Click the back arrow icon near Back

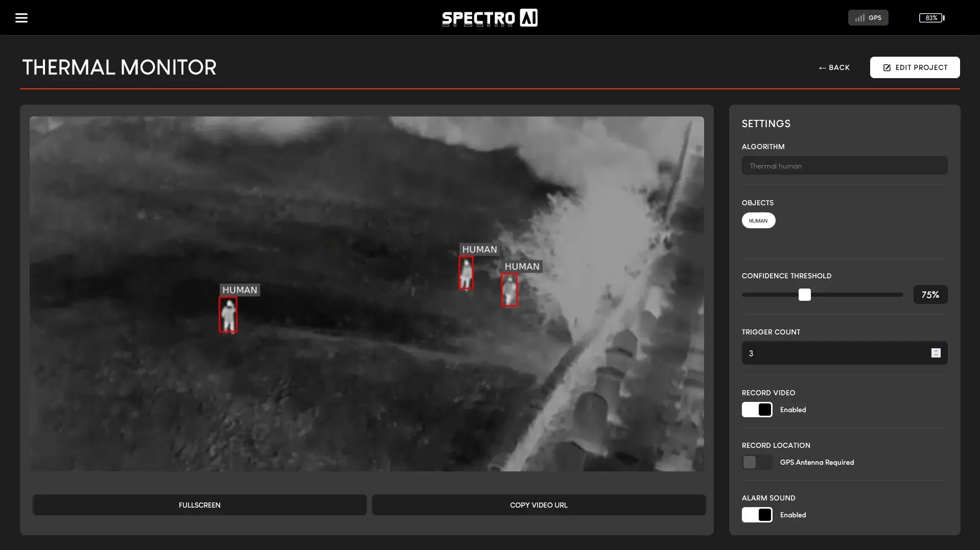(x=823, y=67)
